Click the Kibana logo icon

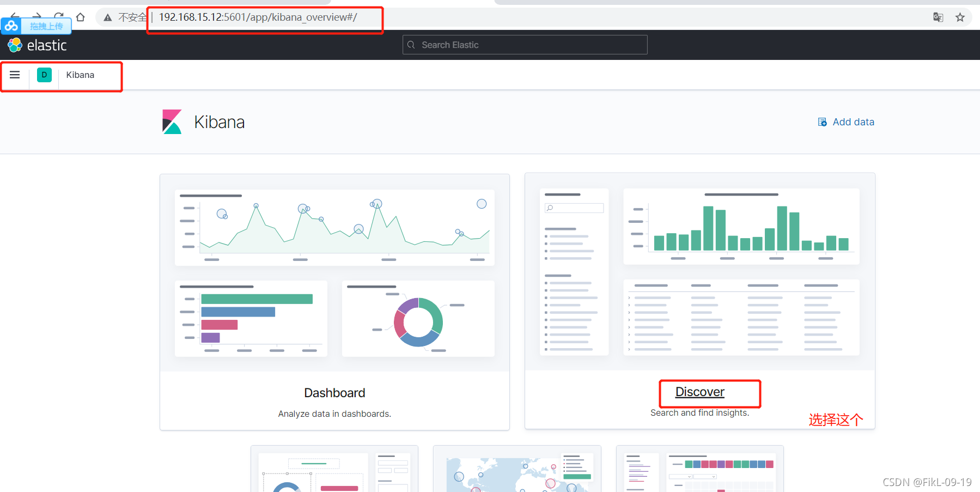172,122
